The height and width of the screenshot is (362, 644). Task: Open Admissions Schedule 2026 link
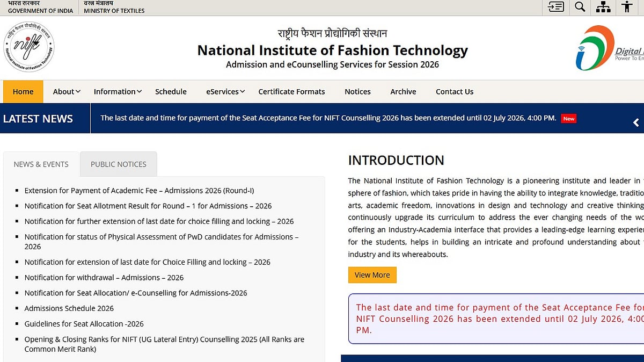coord(69,308)
